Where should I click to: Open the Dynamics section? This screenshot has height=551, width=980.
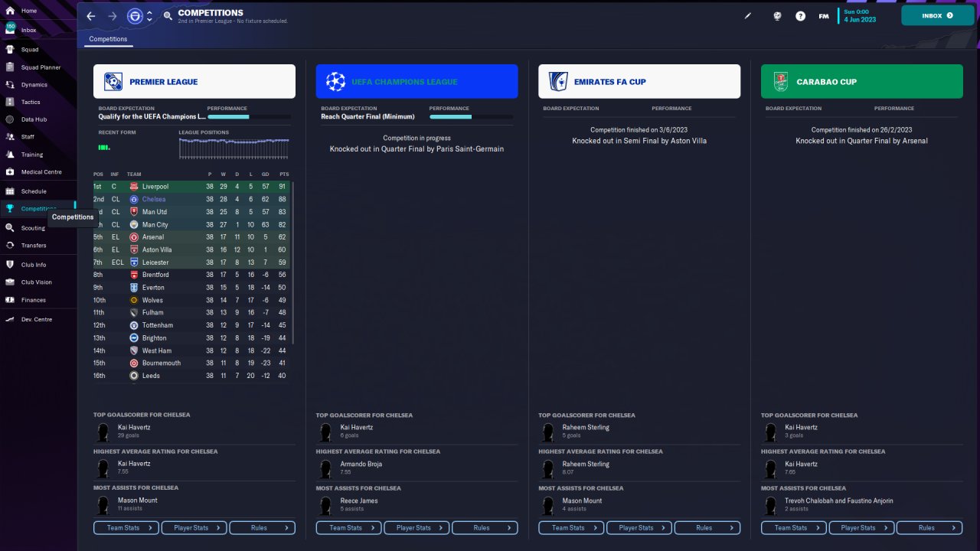pos(34,85)
